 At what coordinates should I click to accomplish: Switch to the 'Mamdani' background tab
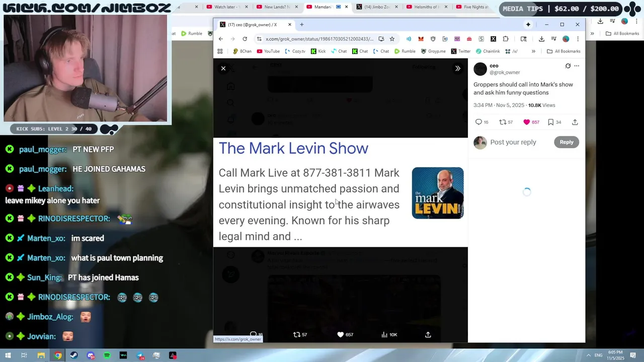pos(323,7)
